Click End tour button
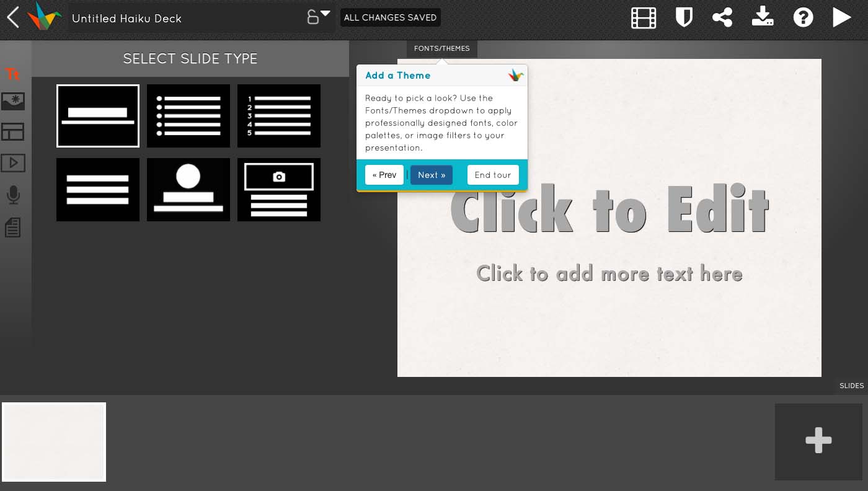 493,175
